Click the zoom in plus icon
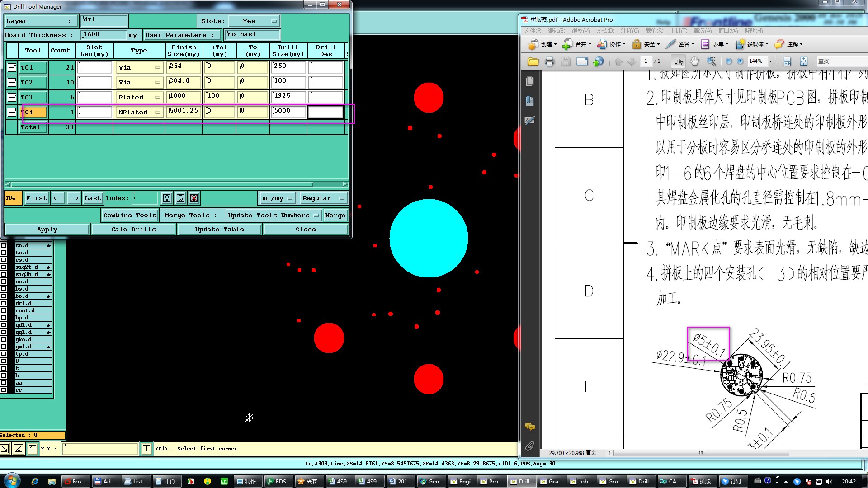The height and width of the screenshot is (488, 868). click(740, 61)
